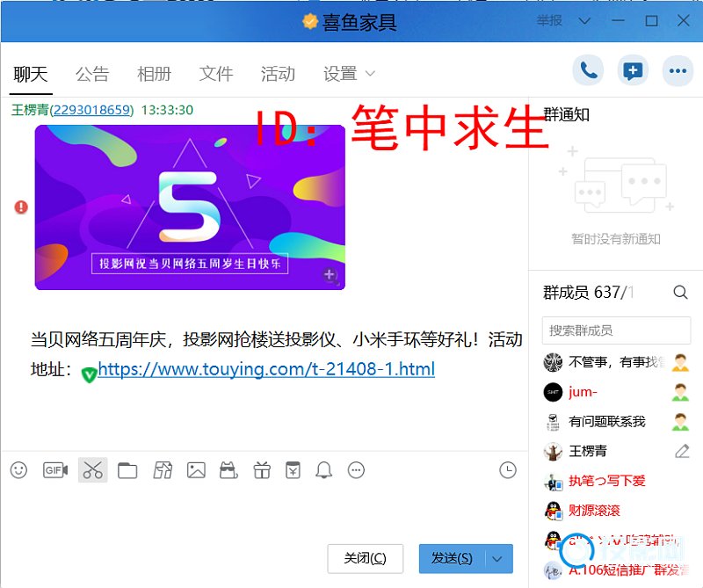The height and width of the screenshot is (588, 703).
Task: Minimize the 喜鱼家具 chat window
Action: [x=618, y=20]
